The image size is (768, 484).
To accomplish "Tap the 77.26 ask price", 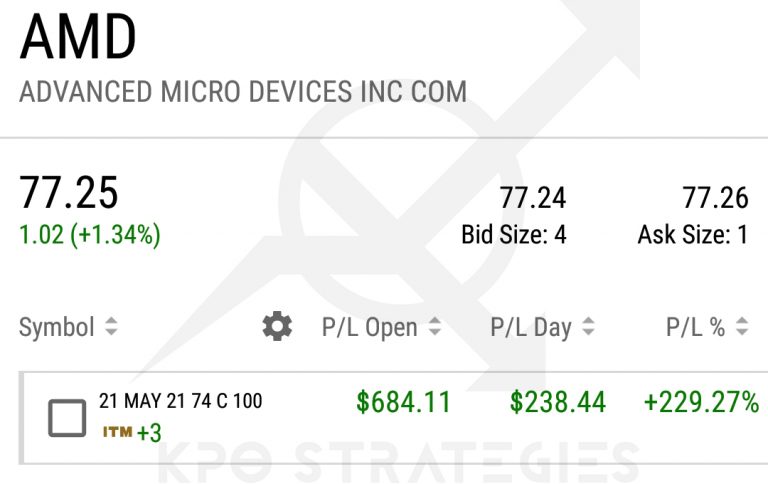I will [x=715, y=198].
